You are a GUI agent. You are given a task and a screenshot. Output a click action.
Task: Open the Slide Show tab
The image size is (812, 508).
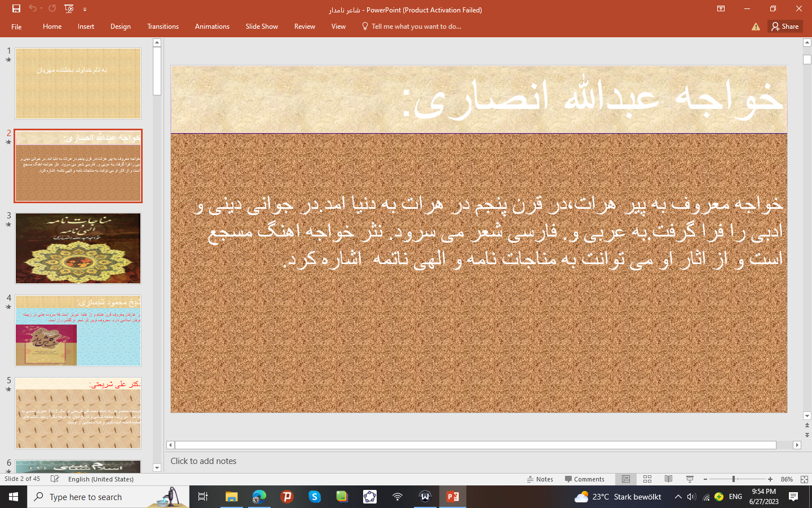coord(262,27)
